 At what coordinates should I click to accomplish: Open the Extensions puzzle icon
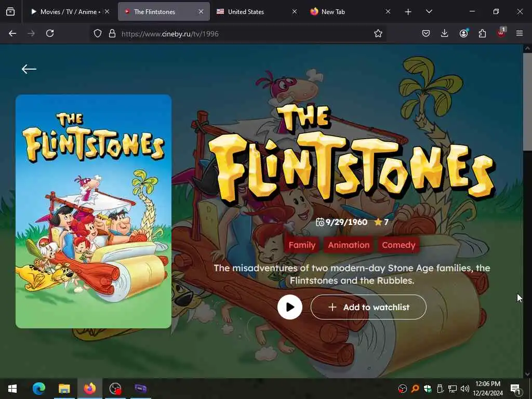(x=482, y=33)
